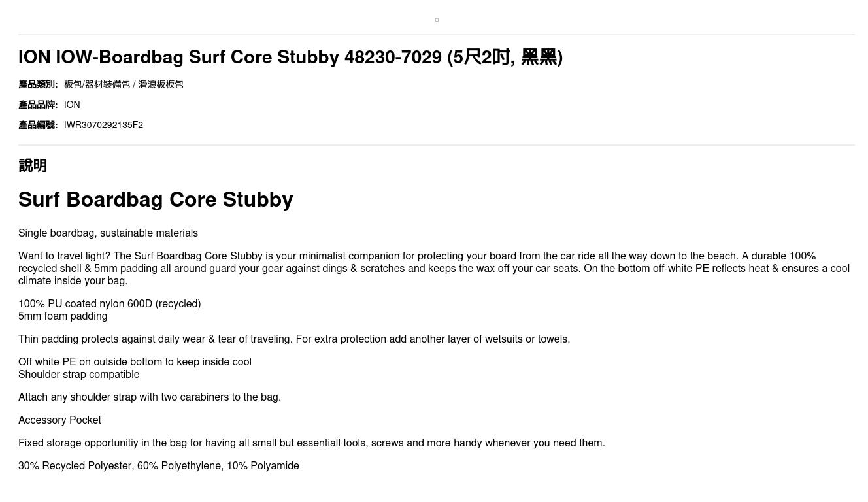Click the 'Shoulder strap compatible' text
This screenshot has height=502, width=868.
[x=78, y=375]
